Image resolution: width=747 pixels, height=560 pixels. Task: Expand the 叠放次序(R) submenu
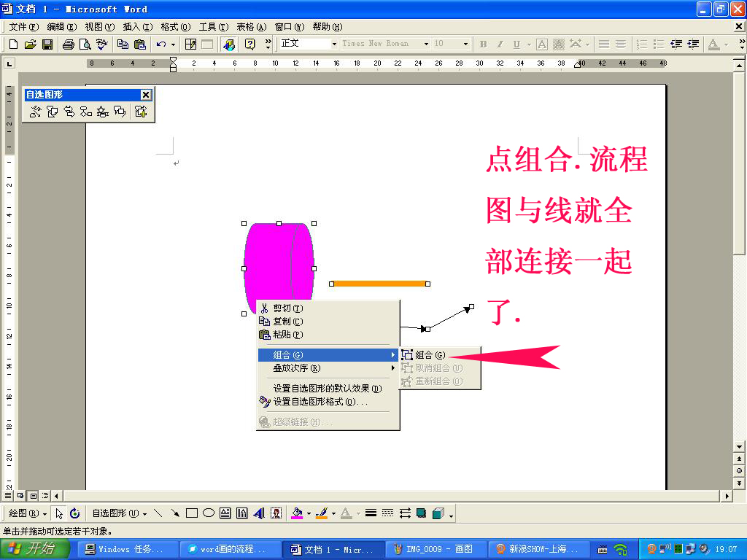[328, 368]
